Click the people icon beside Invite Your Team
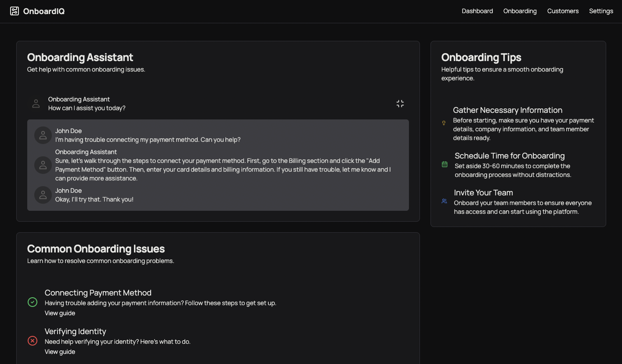The image size is (622, 364). [x=444, y=201]
